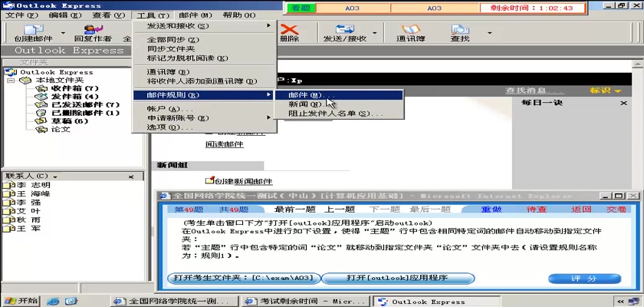Open the 联系人(C) dropdown arrow

(x=55, y=177)
